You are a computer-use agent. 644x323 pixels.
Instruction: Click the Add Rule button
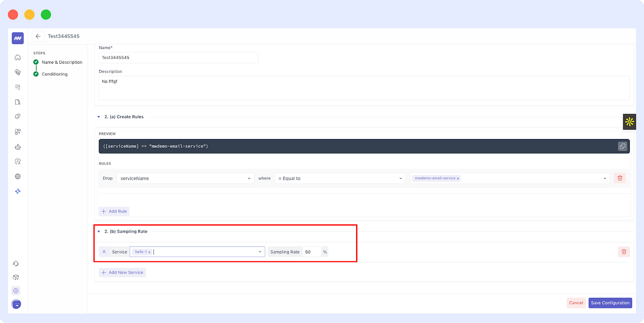click(x=114, y=211)
